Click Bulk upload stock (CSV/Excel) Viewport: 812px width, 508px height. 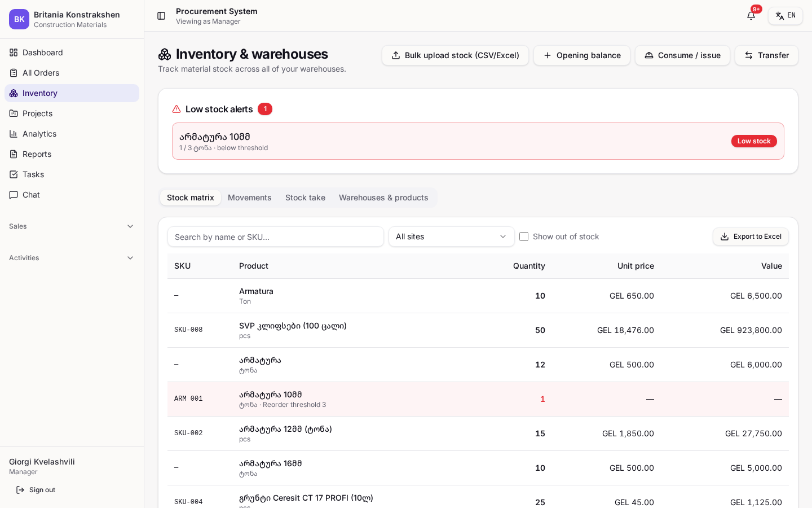pyautogui.click(x=455, y=55)
